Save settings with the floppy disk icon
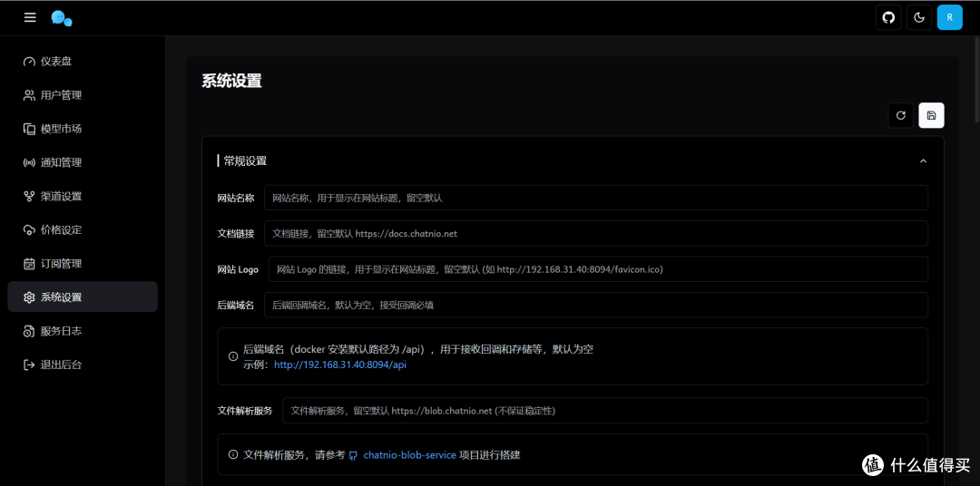The width and height of the screenshot is (980, 486). [931, 115]
